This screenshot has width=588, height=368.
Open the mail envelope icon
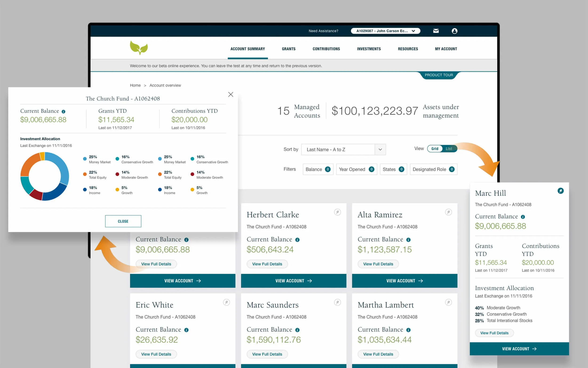(x=436, y=31)
